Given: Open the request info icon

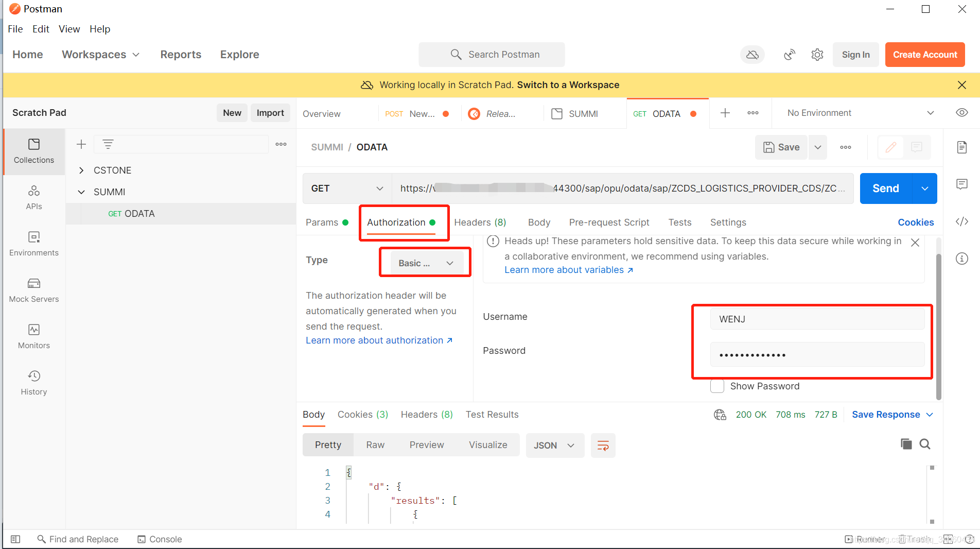Looking at the screenshot, I should point(962,259).
